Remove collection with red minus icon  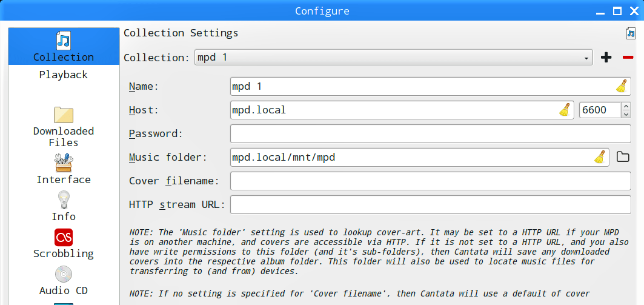[628, 58]
